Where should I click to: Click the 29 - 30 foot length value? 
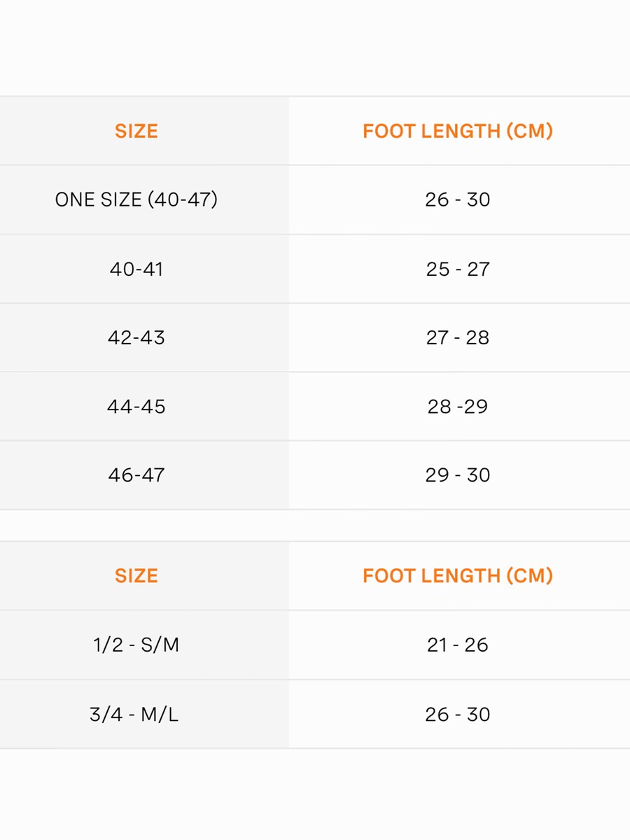[458, 475]
